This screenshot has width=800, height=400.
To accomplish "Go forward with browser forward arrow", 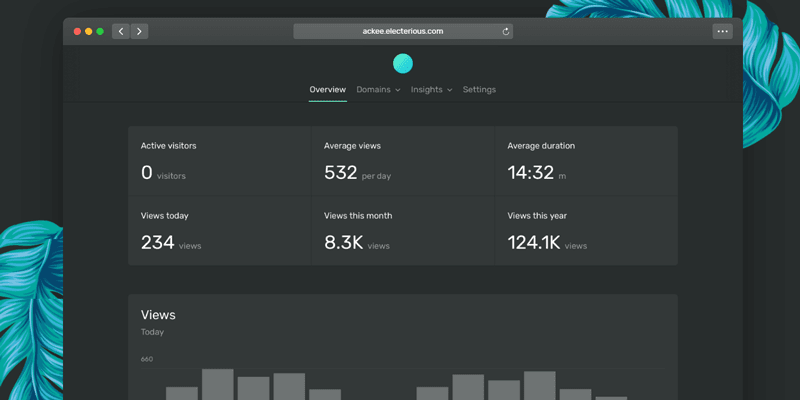I will [139, 31].
